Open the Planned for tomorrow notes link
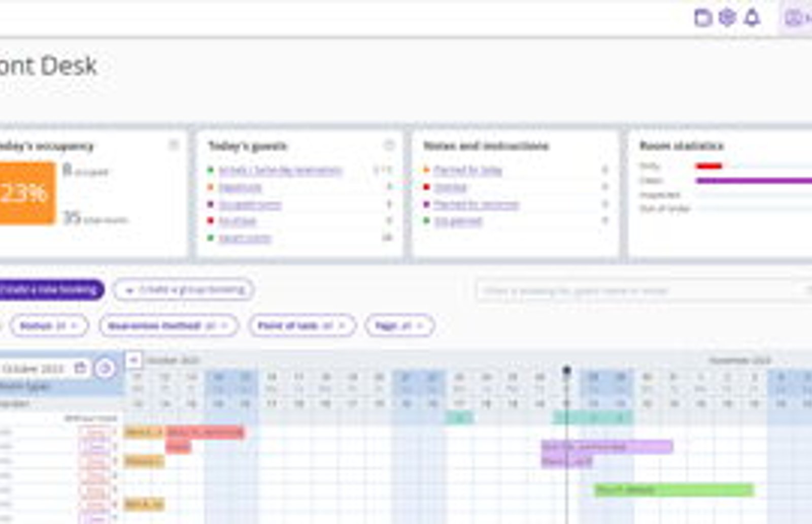The height and width of the screenshot is (524, 812). click(476, 205)
